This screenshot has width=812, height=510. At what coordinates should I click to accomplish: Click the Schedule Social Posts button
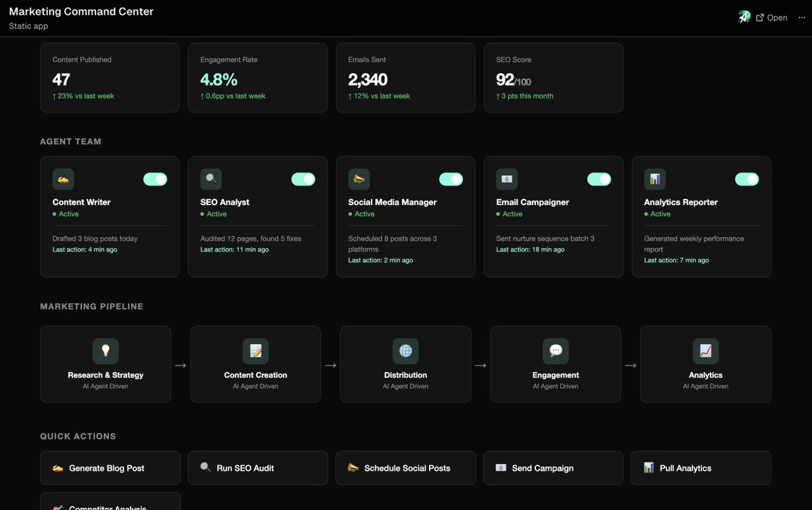point(405,468)
